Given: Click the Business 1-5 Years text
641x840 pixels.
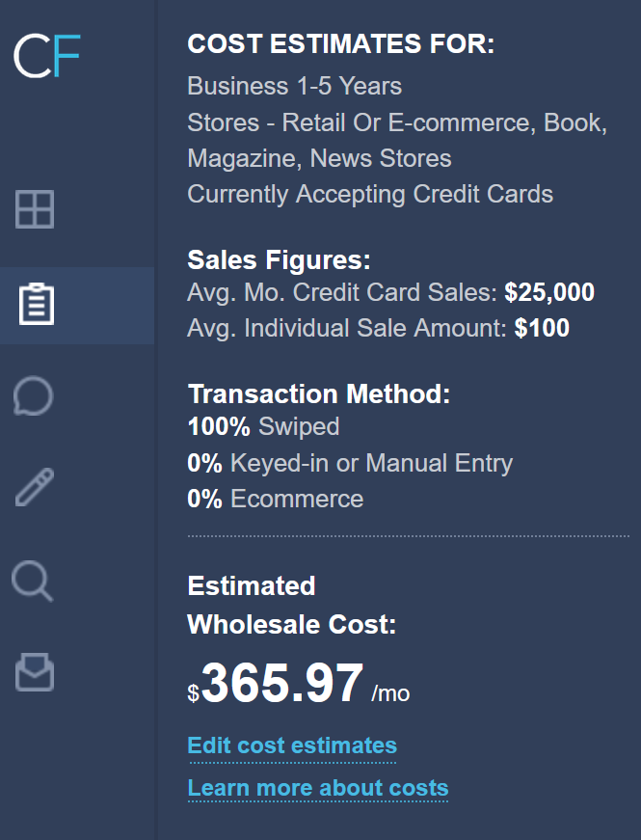Looking at the screenshot, I should (x=294, y=86).
